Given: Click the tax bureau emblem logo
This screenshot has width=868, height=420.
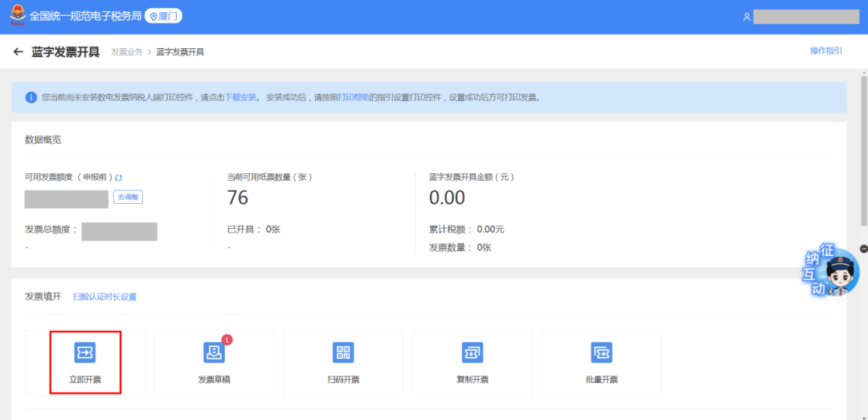Looking at the screenshot, I should point(14,16).
